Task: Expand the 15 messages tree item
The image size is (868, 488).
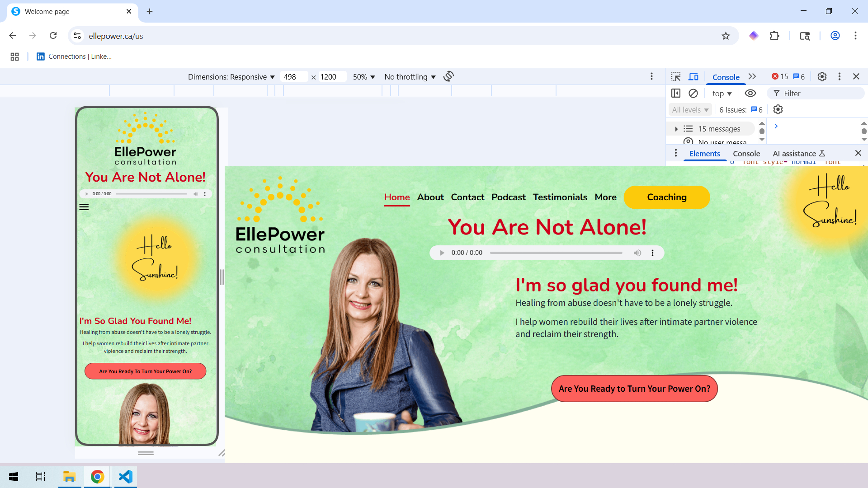Action: click(x=676, y=129)
